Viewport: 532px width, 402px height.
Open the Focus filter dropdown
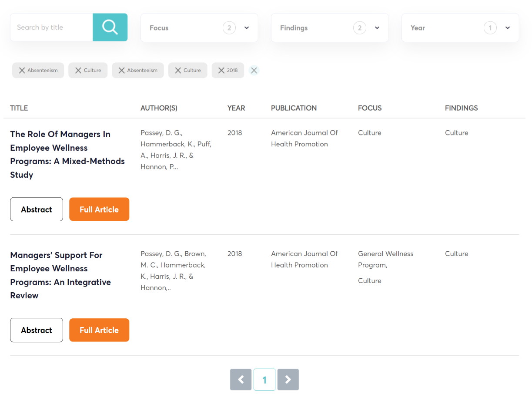[199, 28]
